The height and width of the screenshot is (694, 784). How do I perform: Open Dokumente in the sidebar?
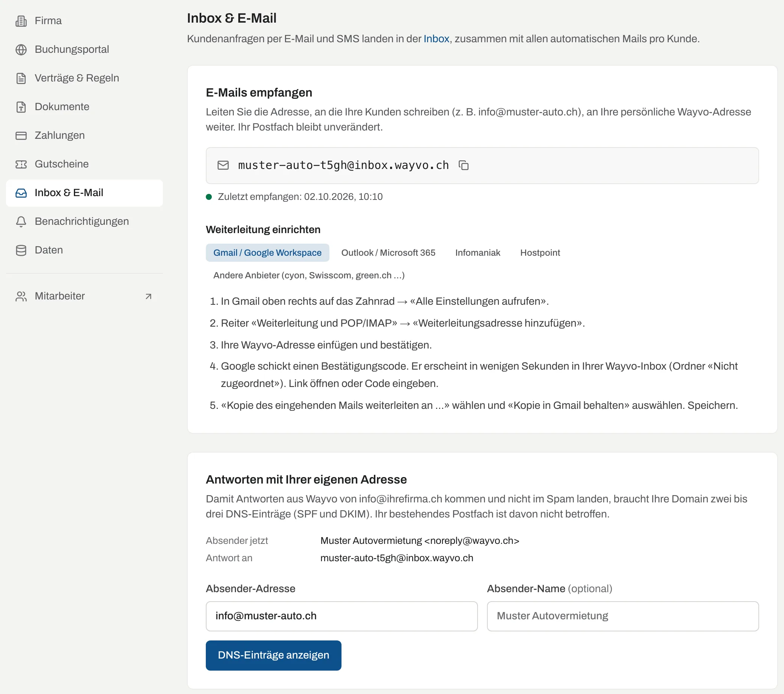coord(84,107)
